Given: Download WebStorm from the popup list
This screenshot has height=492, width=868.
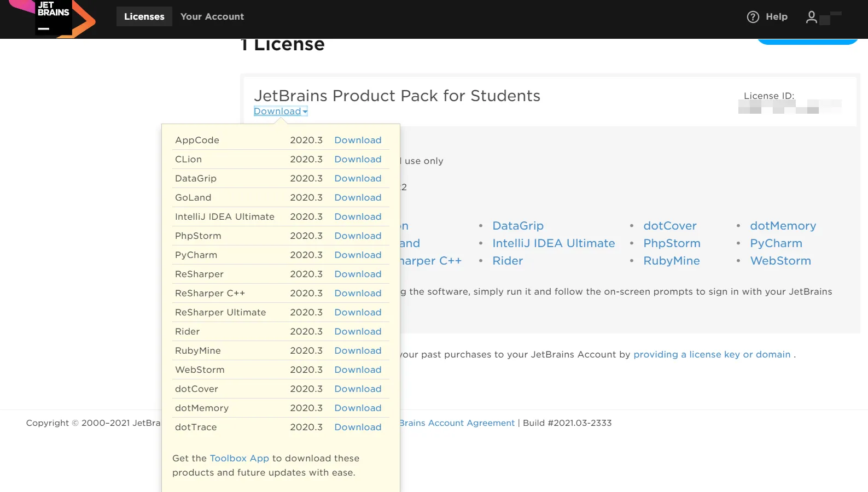Looking at the screenshot, I should click(358, 370).
